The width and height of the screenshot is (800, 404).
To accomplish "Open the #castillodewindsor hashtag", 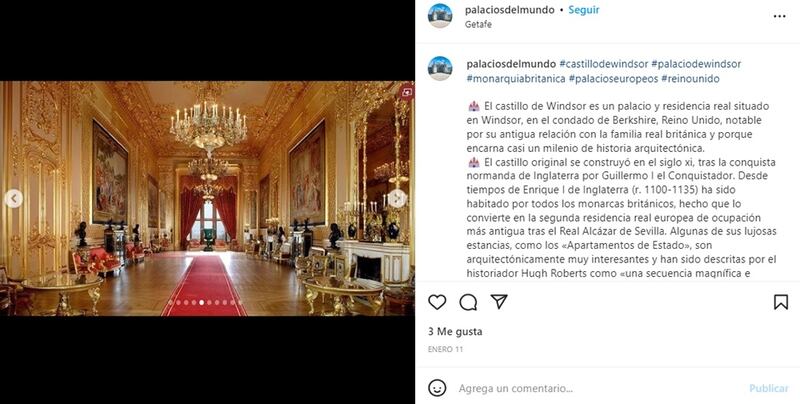I will tap(604, 64).
